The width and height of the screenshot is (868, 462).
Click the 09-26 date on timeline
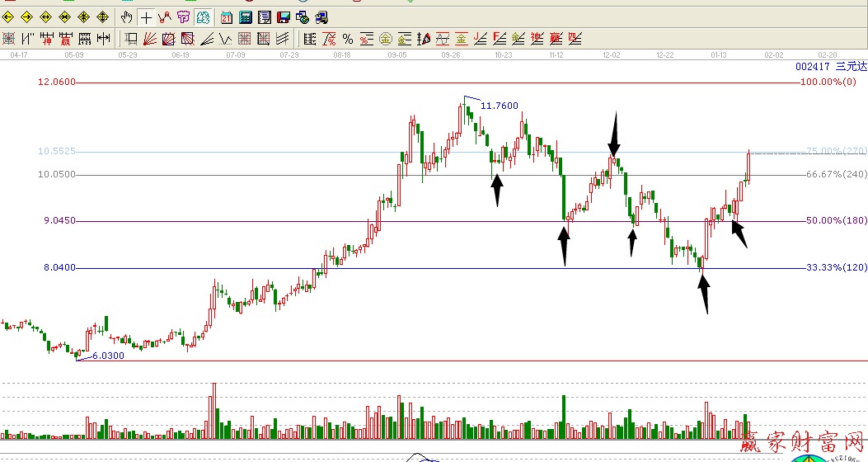[x=451, y=54]
